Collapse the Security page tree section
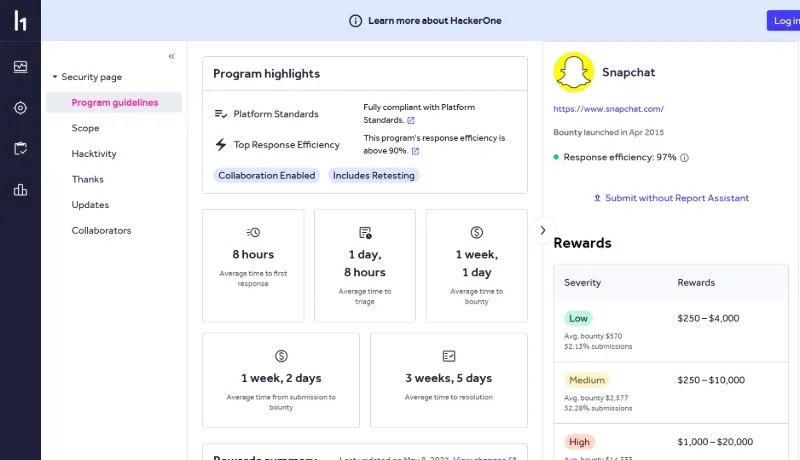This screenshot has height=460, width=800. [x=55, y=77]
